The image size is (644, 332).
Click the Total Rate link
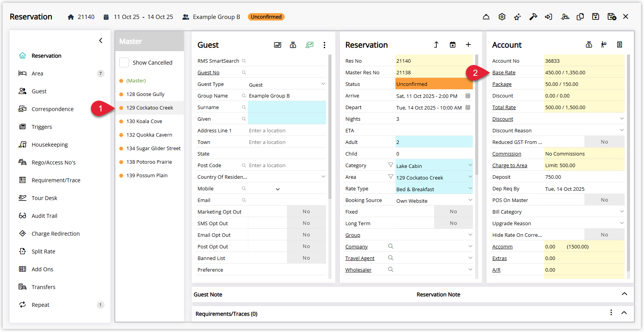(504, 107)
